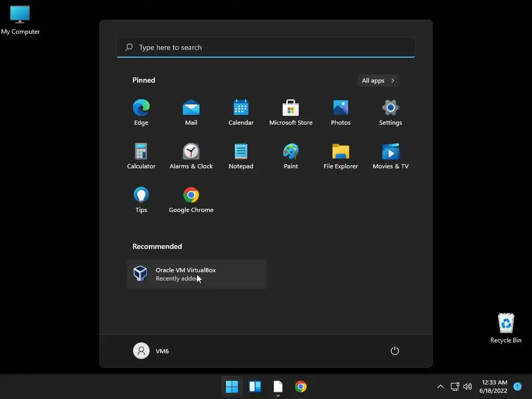Open the Paint app
The height and width of the screenshot is (399, 532).
(x=291, y=156)
